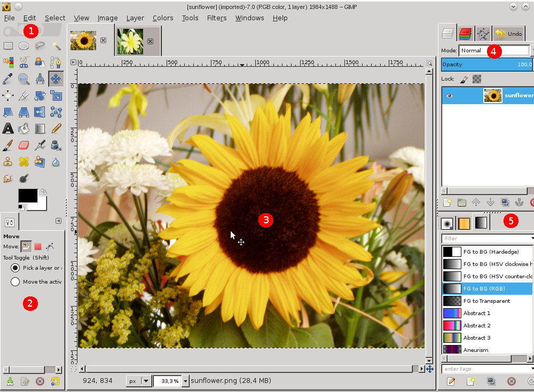Select the Bucket Fill tool
The image size is (534, 392).
tap(23, 128)
